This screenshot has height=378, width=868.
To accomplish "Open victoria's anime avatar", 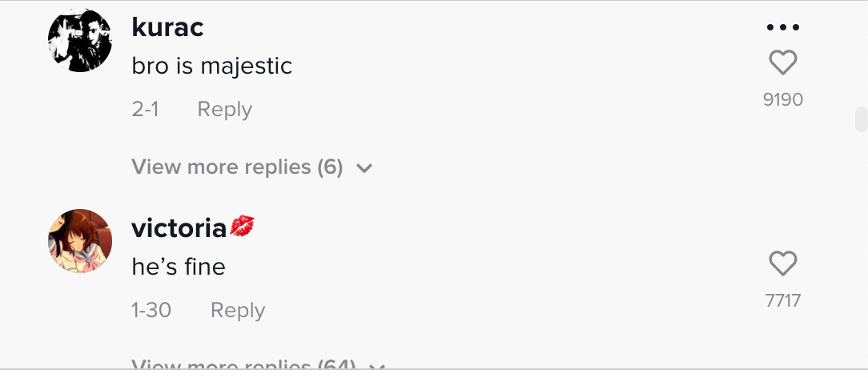I will click(80, 241).
